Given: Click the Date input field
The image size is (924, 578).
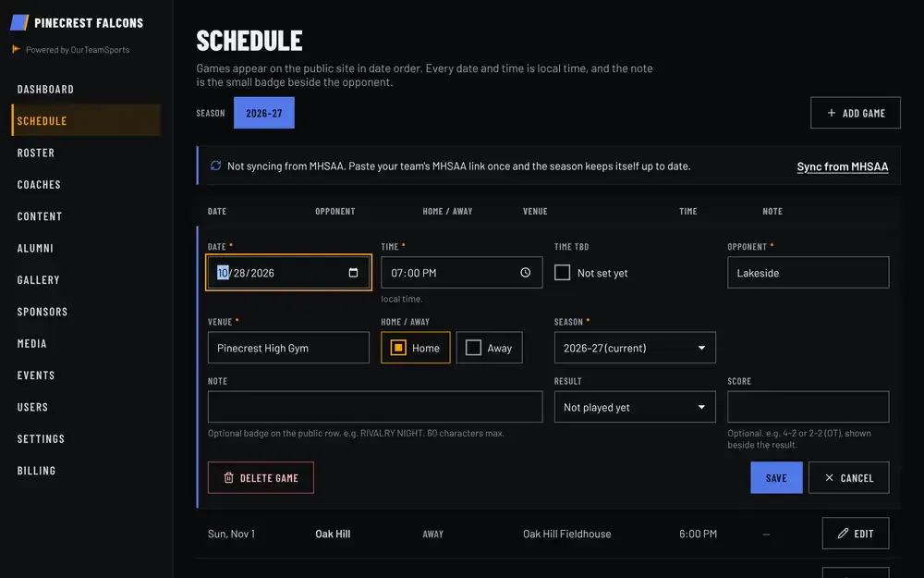Looking at the screenshot, I should 288,273.
